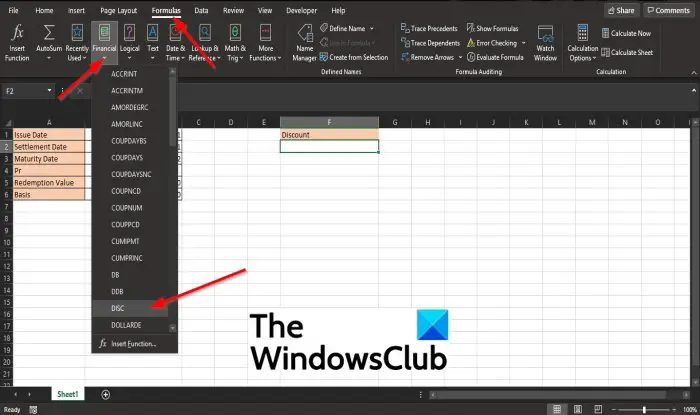Screen dimensions: 700x415
Task: Click the macro recording icon in status bar
Action: [x=33, y=410]
